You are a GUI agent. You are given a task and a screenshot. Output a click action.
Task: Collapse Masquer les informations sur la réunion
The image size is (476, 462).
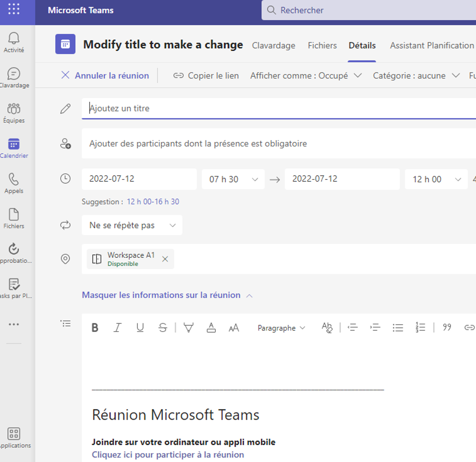pyautogui.click(x=167, y=295)
